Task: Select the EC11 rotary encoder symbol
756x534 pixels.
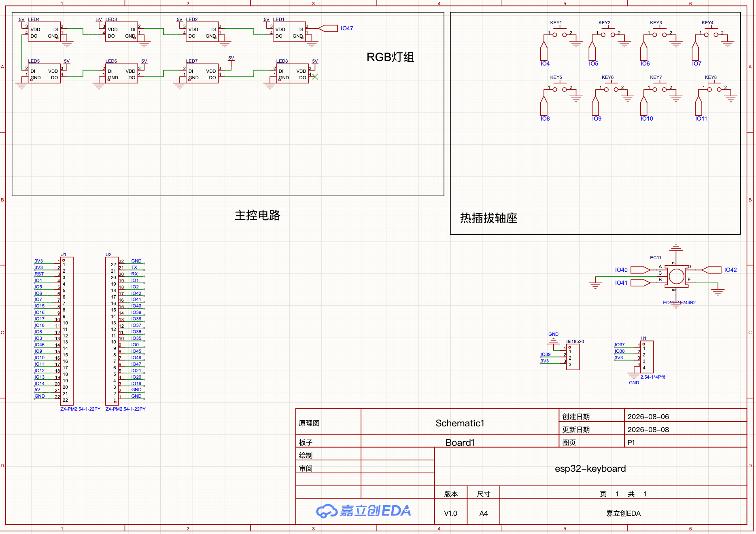Action: tap(676, 277)
